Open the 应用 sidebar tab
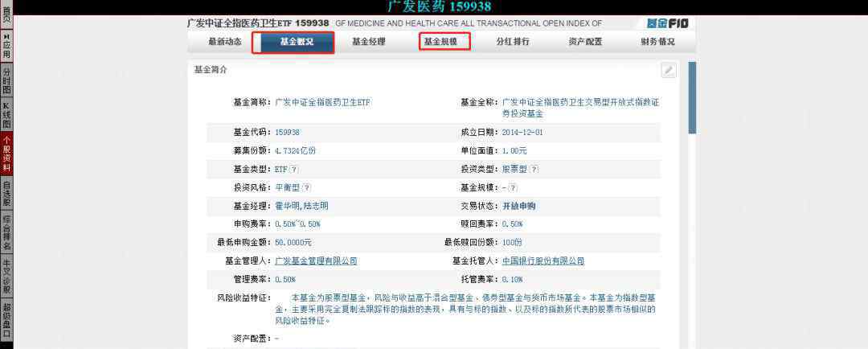The height and width of the screenshot is (349, 868). [6, 47]
